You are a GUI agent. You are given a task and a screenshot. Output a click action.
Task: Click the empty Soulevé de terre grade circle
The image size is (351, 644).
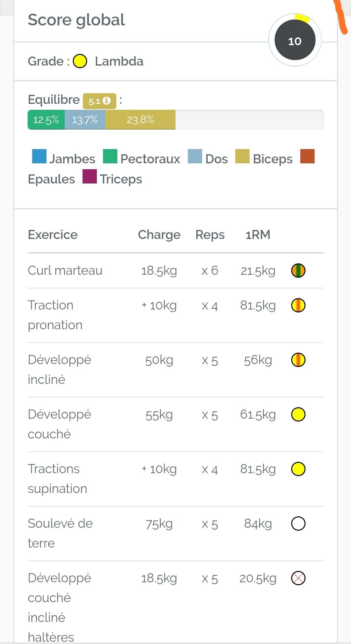coord(298,524)
